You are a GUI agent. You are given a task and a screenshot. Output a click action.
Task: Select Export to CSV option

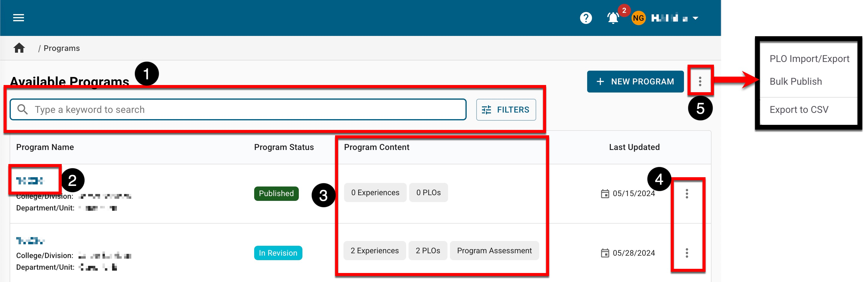coord(798,110)
